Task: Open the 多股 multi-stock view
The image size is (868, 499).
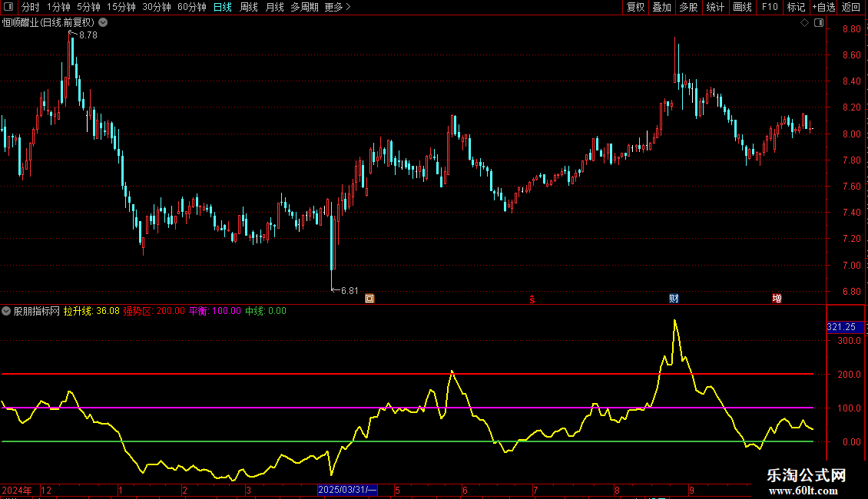Action: (689, 7)
